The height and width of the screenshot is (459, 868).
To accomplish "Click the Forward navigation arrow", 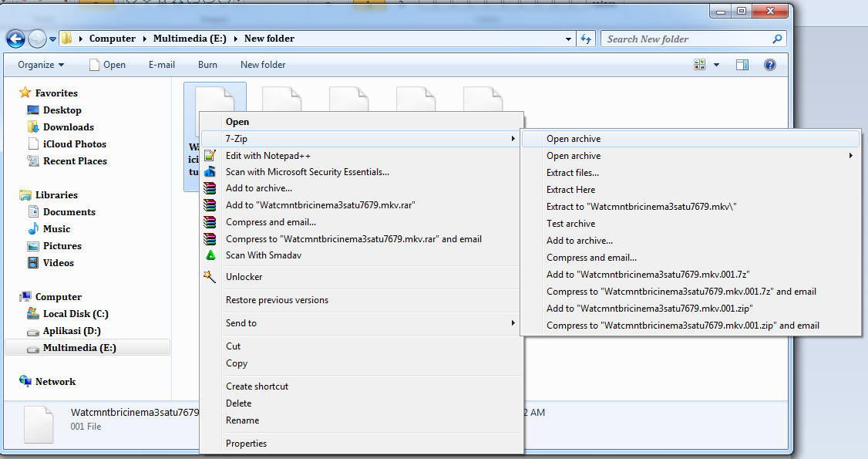I will pyautogui.click(x=37, y=39).
